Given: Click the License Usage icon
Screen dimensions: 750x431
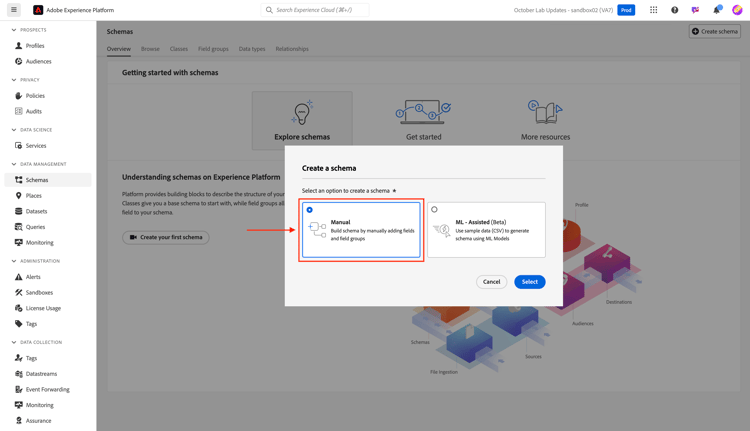Looking at the screenshot, I should (19, 308).
